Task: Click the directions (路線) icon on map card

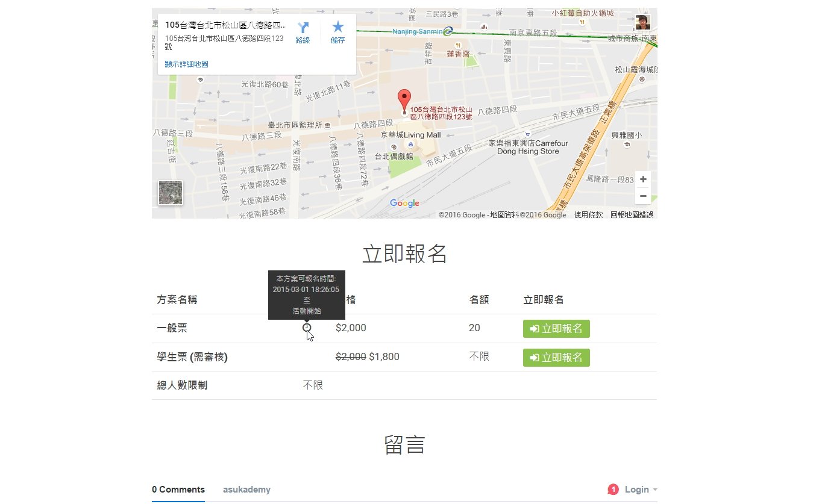Action: (303, 28)
